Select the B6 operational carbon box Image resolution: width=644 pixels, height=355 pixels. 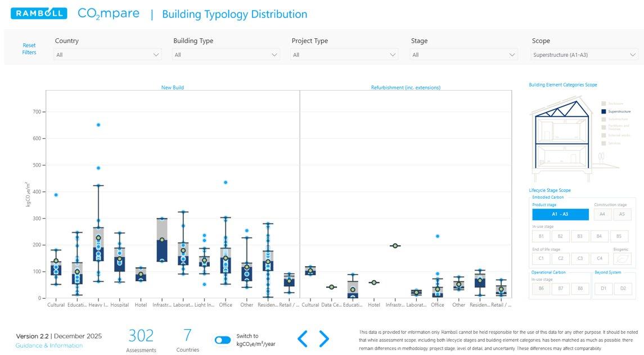[x=541, y=289]
